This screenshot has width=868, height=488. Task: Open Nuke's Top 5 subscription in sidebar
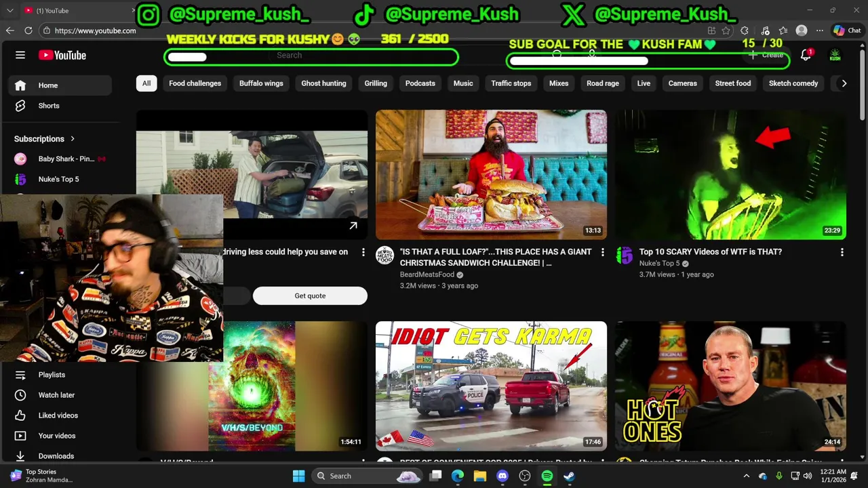click(60, 179)
